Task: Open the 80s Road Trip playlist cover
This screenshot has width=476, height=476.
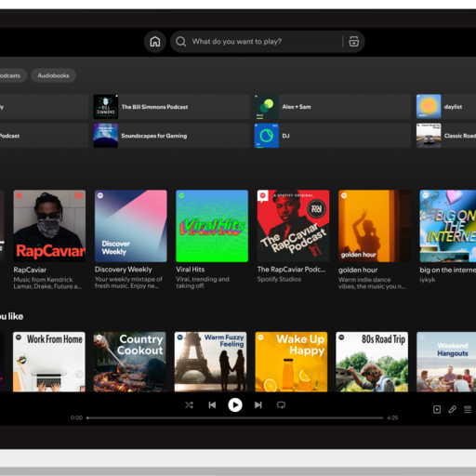Action: click(372, 362)
